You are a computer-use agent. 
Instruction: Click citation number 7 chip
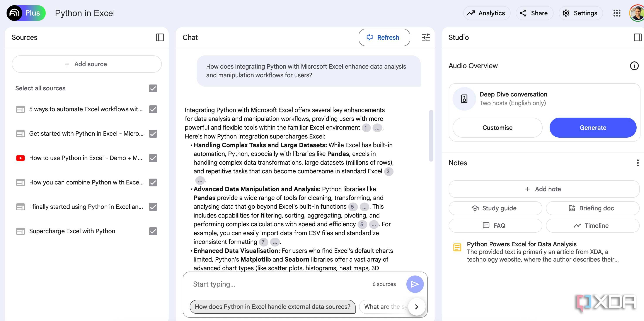(x=263, y=242)
